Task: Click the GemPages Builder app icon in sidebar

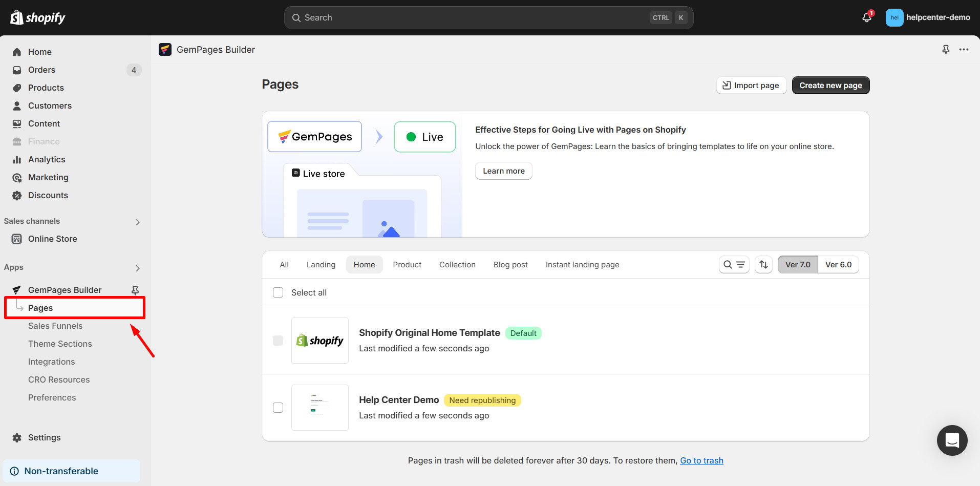Action: point(16,289)
